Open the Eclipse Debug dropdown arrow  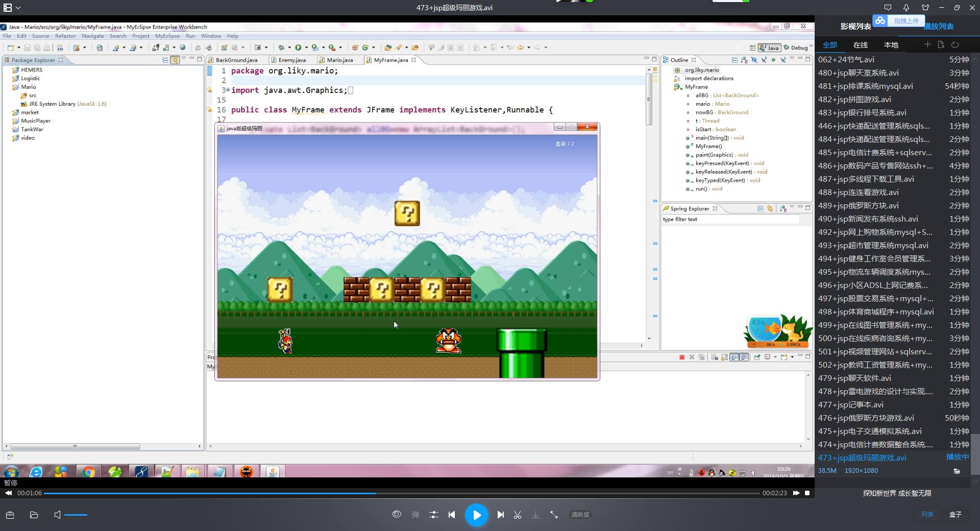pos(289,47)
